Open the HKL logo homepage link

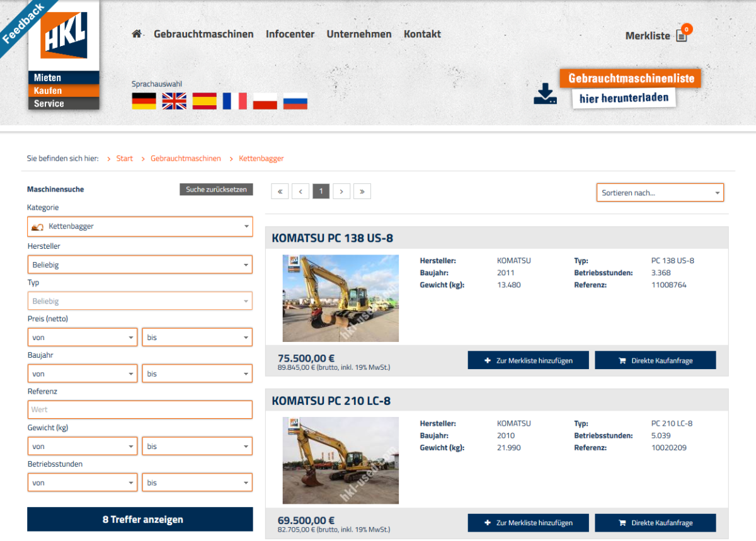[x=64, y=35]
